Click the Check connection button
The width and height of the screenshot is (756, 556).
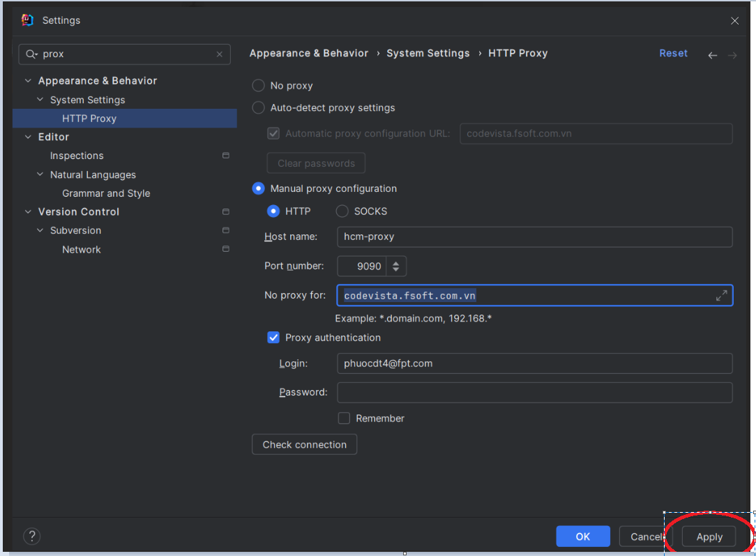coord(304,444)
